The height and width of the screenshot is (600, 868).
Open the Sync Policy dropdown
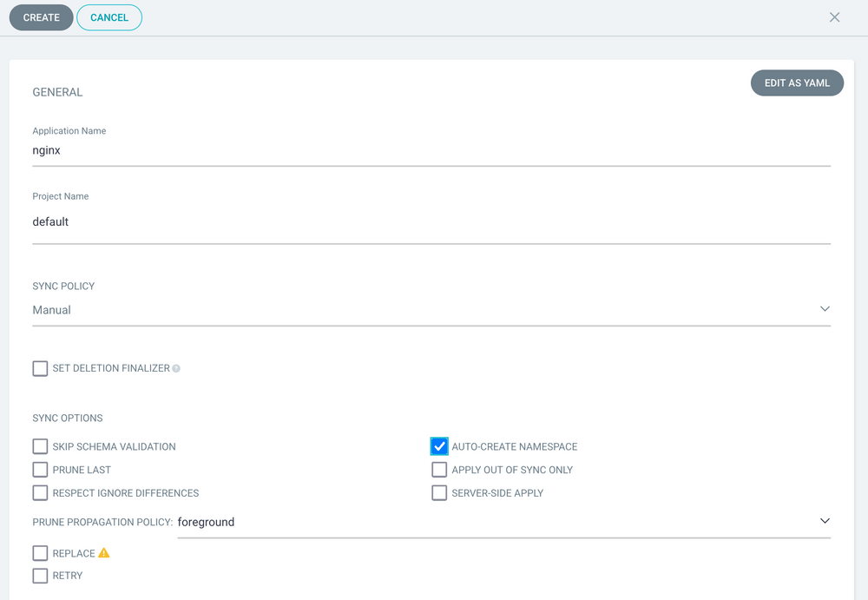tap(431, 310)
